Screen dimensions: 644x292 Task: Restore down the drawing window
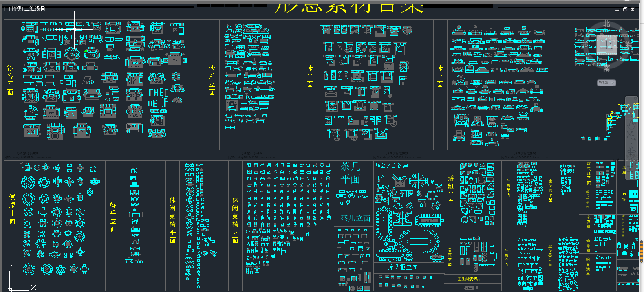(x=625, y=9)
